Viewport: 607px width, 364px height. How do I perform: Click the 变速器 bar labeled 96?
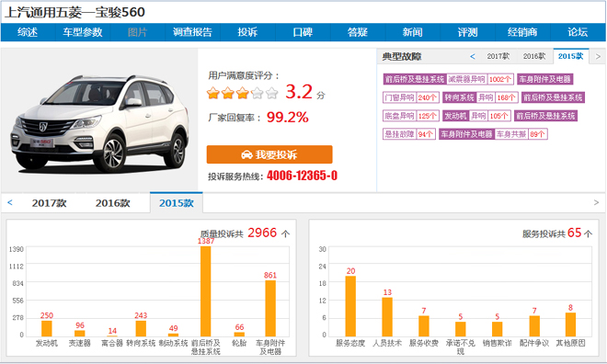(80, 334)
